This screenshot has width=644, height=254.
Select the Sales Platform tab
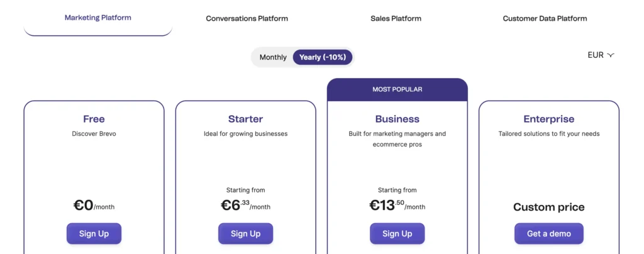[396, 18]
